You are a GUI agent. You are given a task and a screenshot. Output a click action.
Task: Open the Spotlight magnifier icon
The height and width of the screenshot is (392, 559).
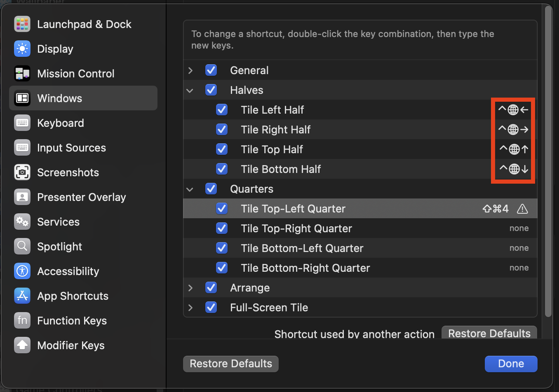click(x=22, y=247)
